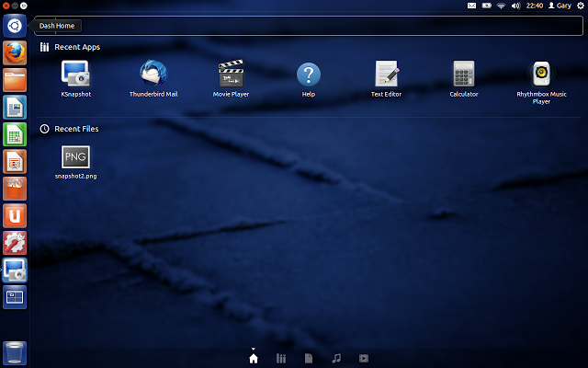588x368 pixels.
Task: Switch to Home lens tab
Action: [x=254, y=359]
